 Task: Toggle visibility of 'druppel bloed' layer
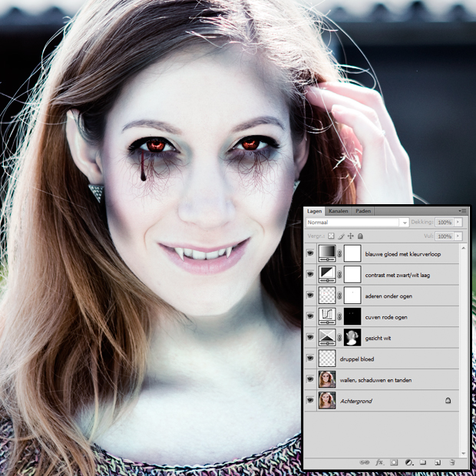(310, 359)
